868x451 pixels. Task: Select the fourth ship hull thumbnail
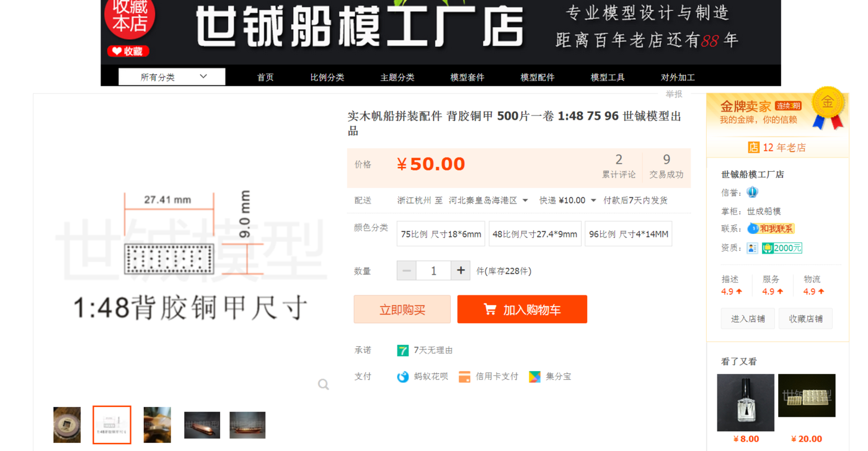(x=202, y=425)
